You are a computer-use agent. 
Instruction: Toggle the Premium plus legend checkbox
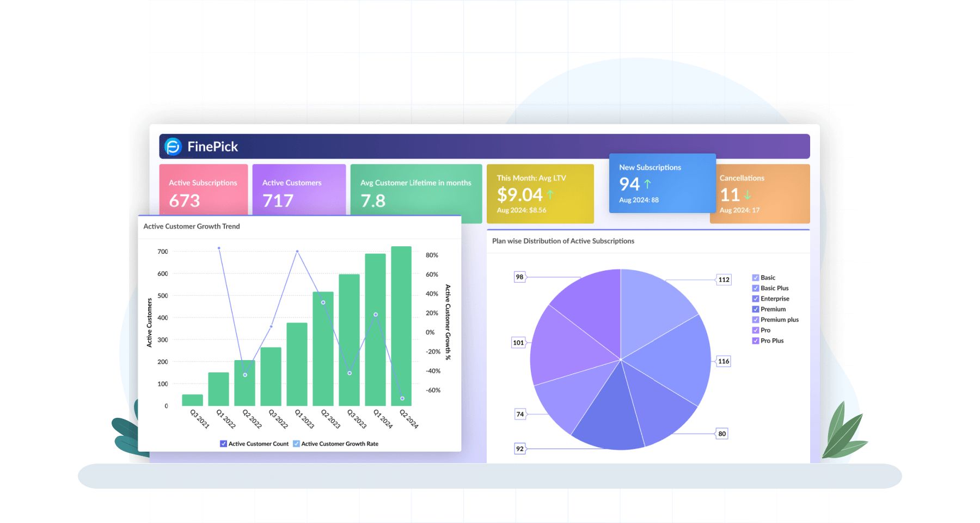pos(756,320)
